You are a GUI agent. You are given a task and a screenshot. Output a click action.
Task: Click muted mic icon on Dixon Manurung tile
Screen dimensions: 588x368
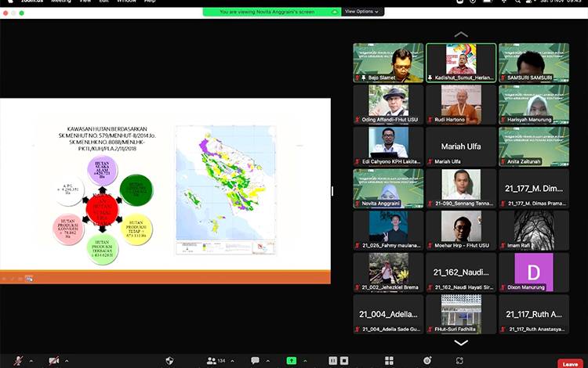pyautogui.click(x=503, y=287)
